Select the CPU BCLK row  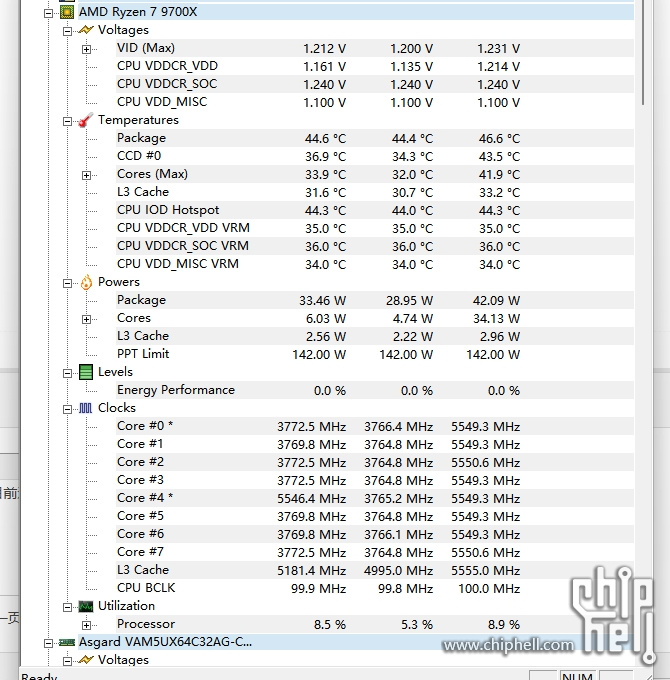[x=375, y=588]
